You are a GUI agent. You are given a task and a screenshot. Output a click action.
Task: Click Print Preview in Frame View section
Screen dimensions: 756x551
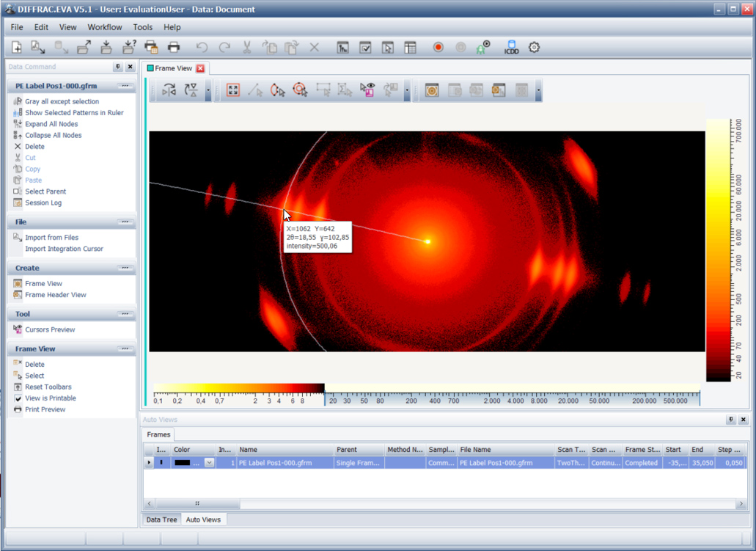45,409
